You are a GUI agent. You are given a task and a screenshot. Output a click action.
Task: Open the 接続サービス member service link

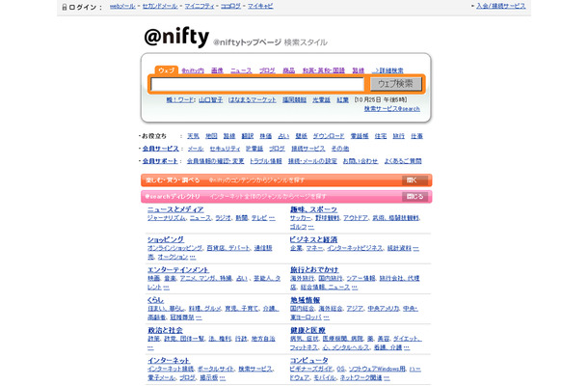tap(308, 149)
